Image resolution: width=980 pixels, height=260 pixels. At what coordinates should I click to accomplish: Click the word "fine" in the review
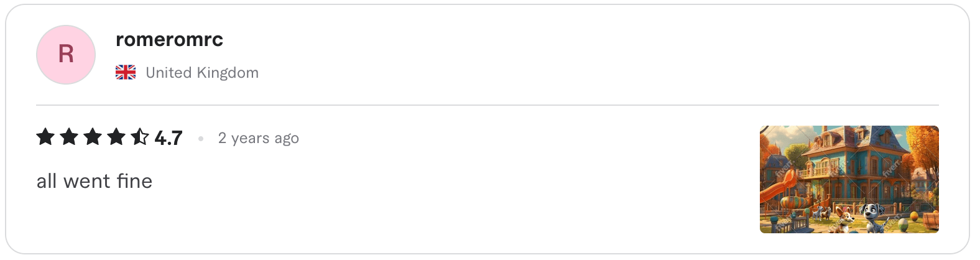(134, 181)
